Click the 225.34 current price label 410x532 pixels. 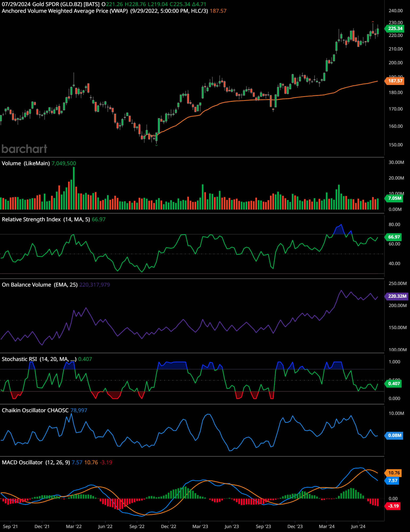pos(395,28)
